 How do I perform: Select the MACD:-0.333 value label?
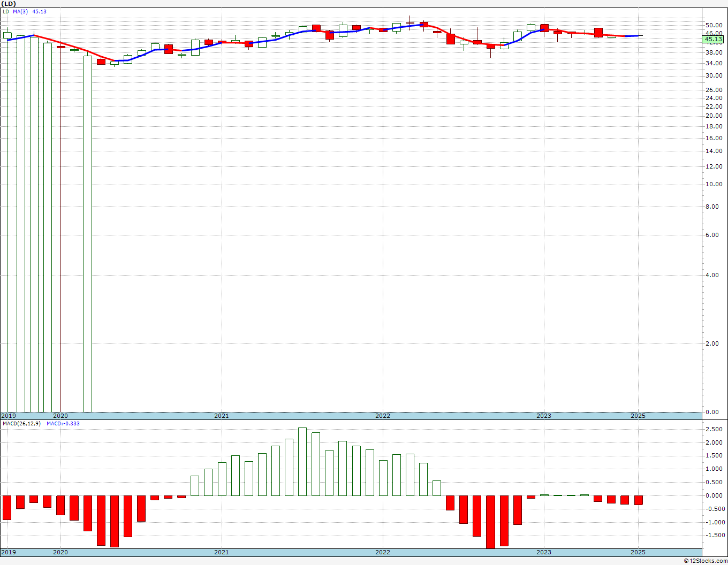pyautogui.click(x=63, y=424)
